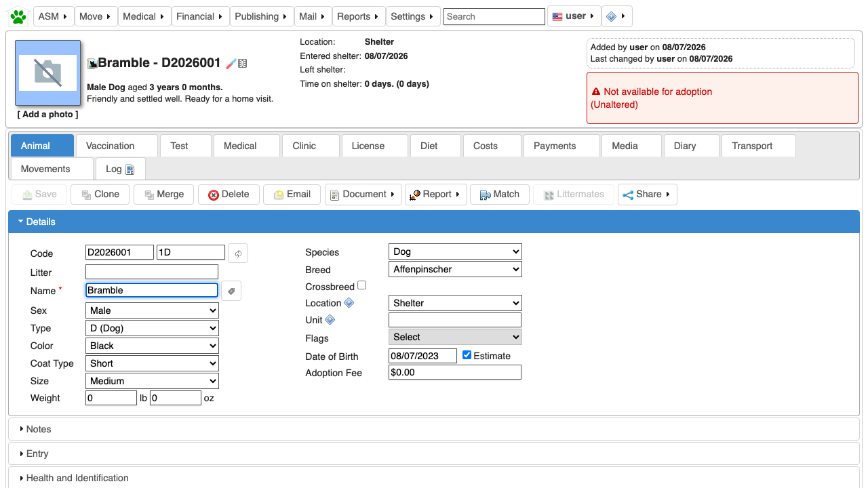Switch to the Movements tab

click(52, 169)
